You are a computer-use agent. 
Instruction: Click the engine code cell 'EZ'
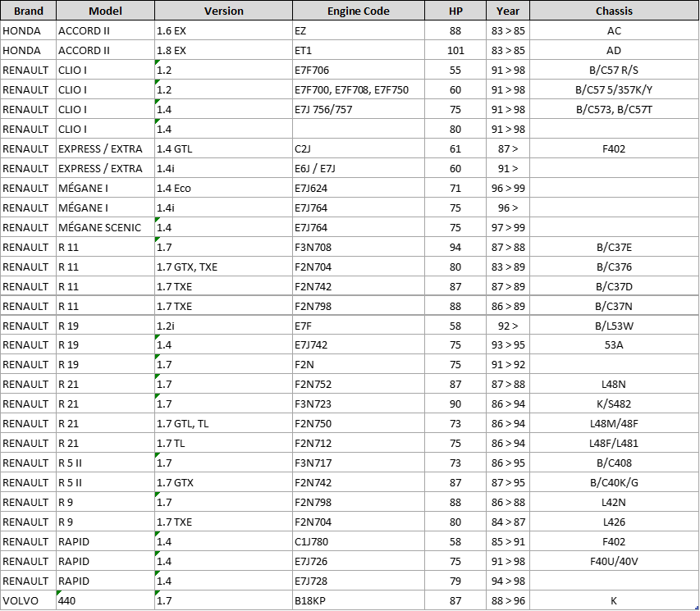[359, 31]
